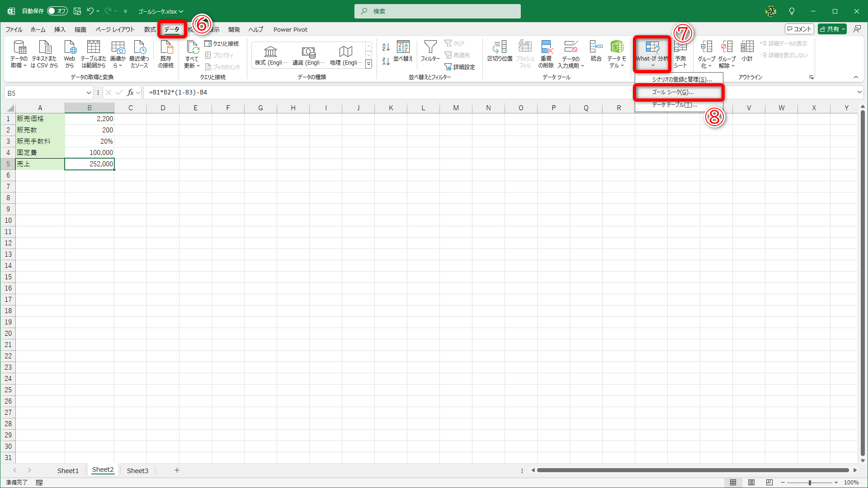This screenshot has width=868, height=488.
Task: Toggle the AutoSave switch
Action: point(57,11)
